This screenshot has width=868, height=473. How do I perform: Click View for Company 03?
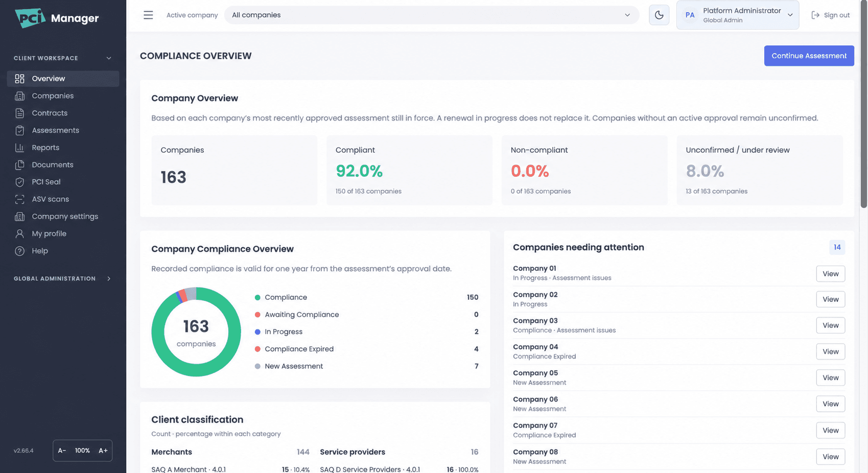click(x=830, y=325)
